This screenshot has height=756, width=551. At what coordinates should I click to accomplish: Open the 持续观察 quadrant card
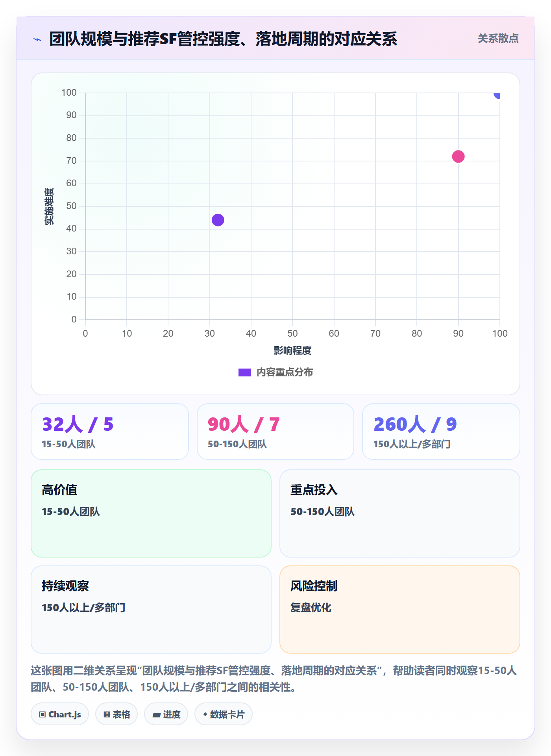click(151, 610)
